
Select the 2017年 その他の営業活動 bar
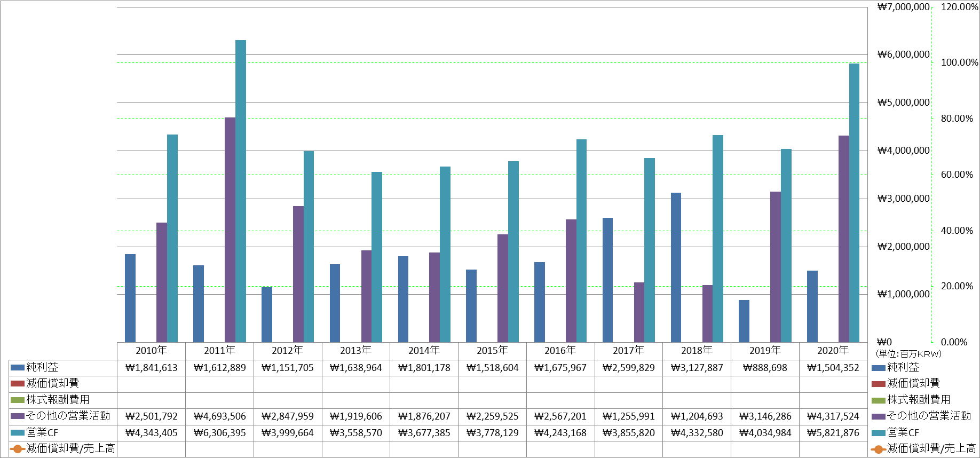point(639,312)
